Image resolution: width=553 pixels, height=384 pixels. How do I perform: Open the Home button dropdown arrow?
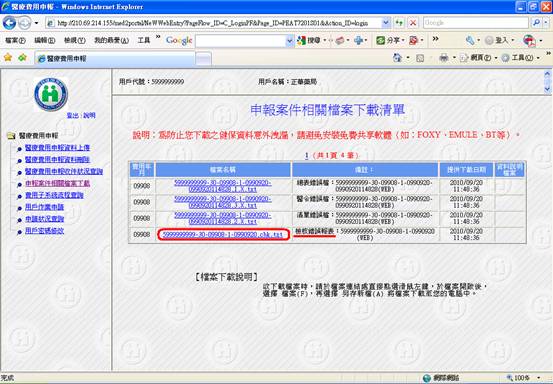click(x=408, y=58)
